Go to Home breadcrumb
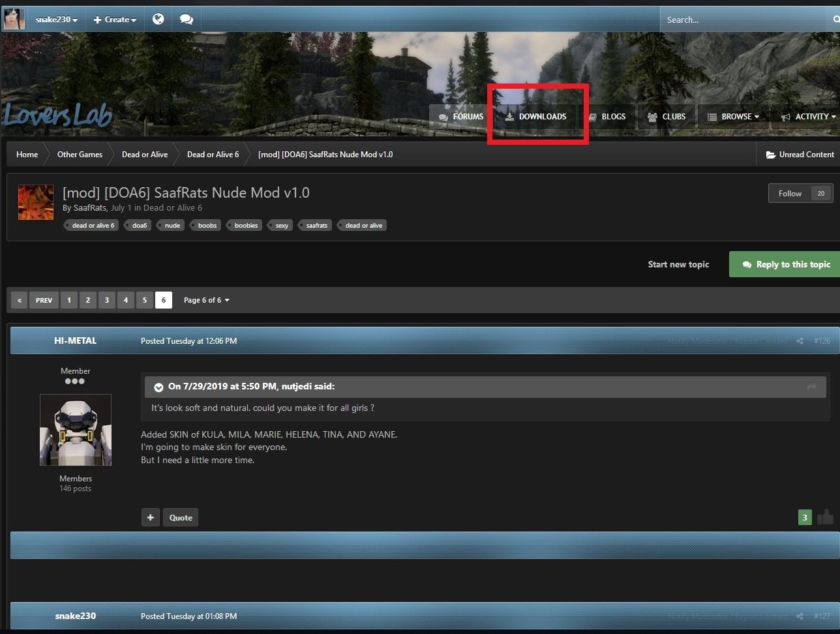The width and height of the screenshot is (840, 634). point(27,155)
